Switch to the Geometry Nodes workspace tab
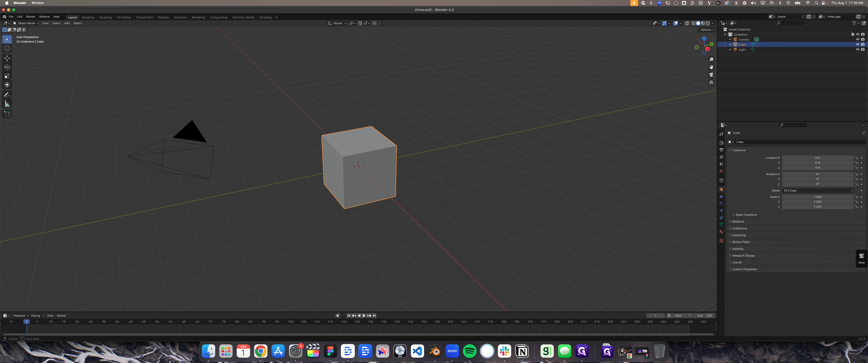 click(243, 17)
